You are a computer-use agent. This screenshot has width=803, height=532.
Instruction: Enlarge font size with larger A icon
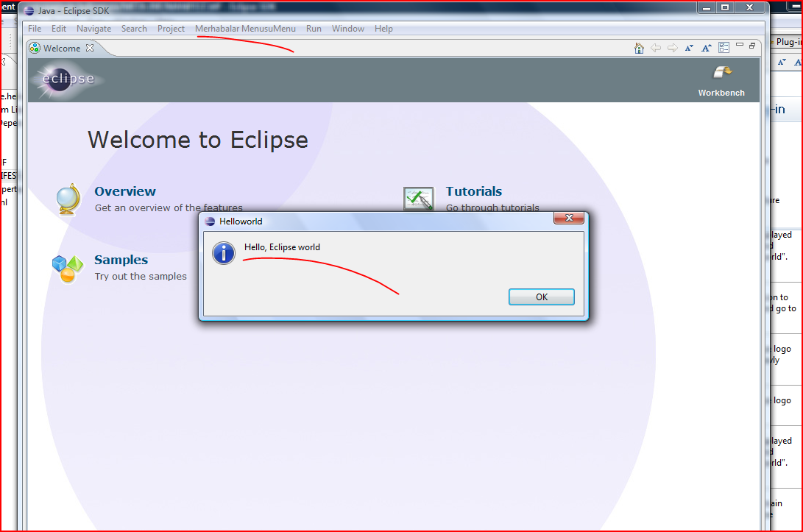[x=706, y=48]
